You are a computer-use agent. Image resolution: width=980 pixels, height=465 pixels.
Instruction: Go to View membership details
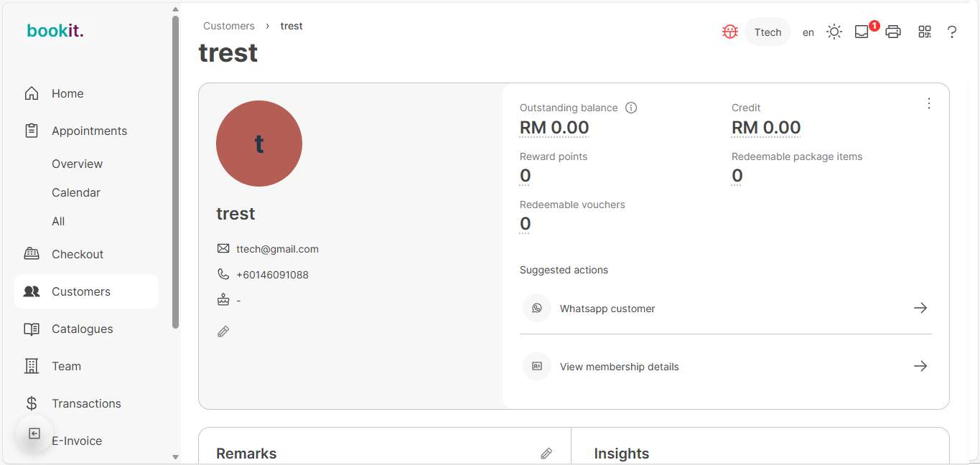[x=619, y=366]
